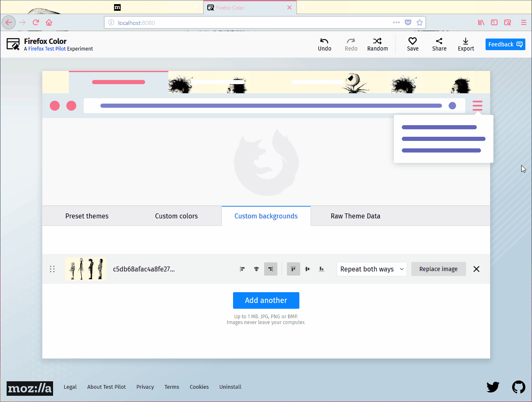This screenshot has height=402, width=532.
Task: Reload the current page
Action: click(x=36, y=22)
